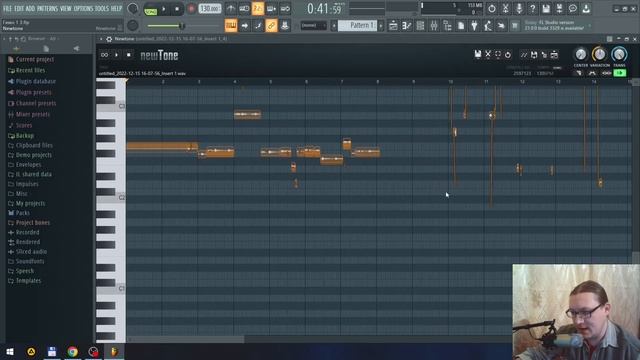640x360 pixels.
Task: Click the main transport play button
Action: pyautogui.click(x=164, y=9)
